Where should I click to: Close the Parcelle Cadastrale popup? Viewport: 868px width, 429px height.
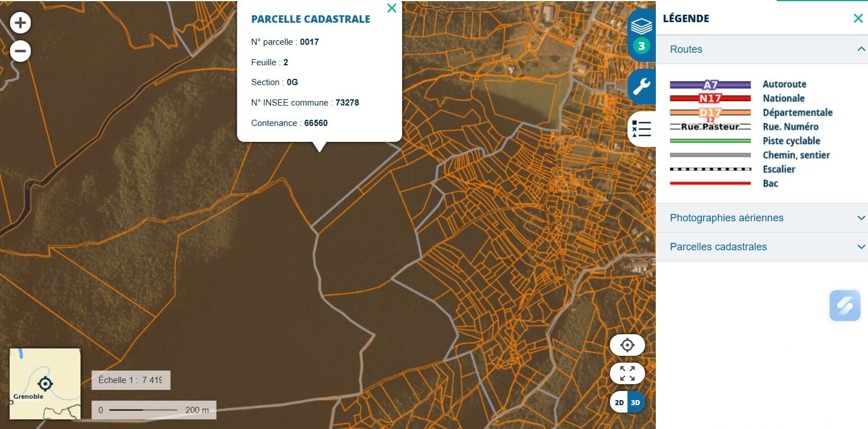[x=391, y=8]
